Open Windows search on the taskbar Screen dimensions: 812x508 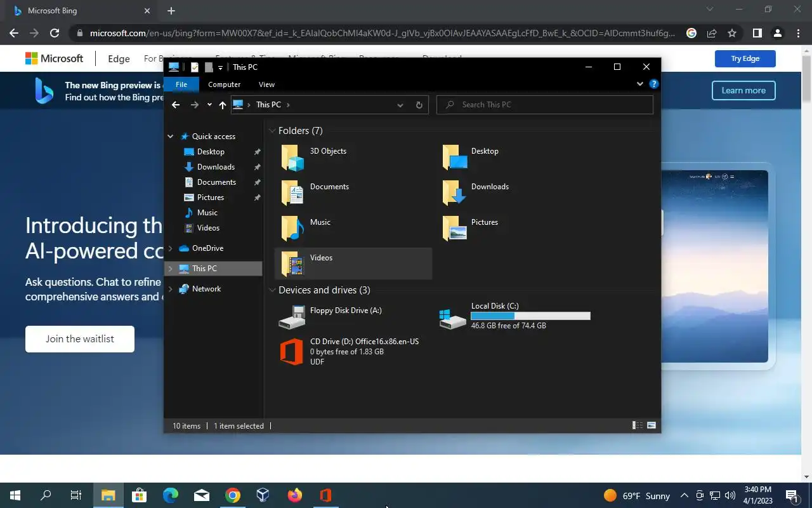[46, 495]
